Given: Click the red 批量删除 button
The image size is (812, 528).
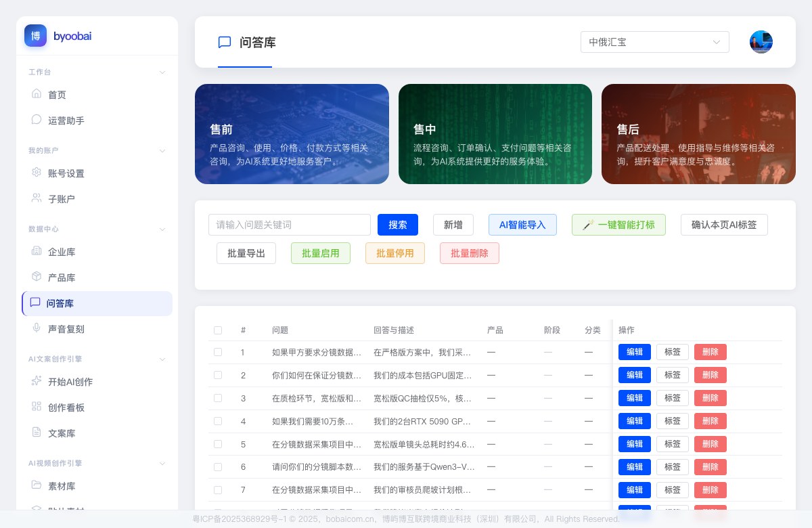Looking at the screenshot, I should click(470, 253).
